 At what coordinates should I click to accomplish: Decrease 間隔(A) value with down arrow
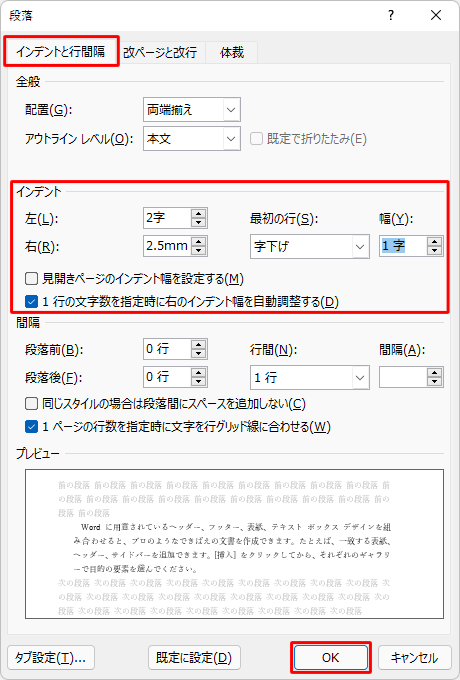[434, 382]
